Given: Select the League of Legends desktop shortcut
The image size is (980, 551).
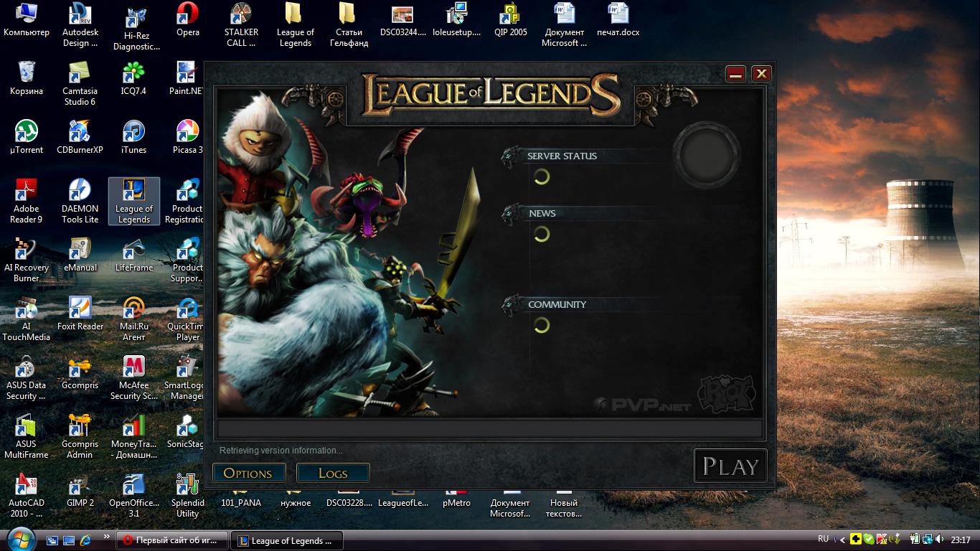Looking at the screenshot, I should click(x=134, y=202).
